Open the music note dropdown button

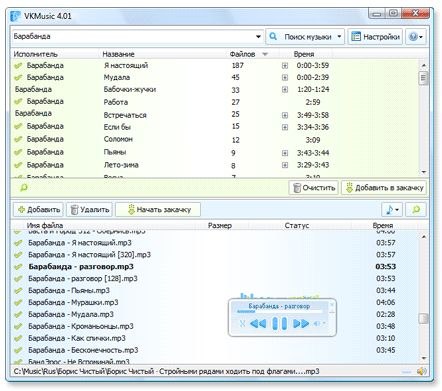tap(392, 210)
